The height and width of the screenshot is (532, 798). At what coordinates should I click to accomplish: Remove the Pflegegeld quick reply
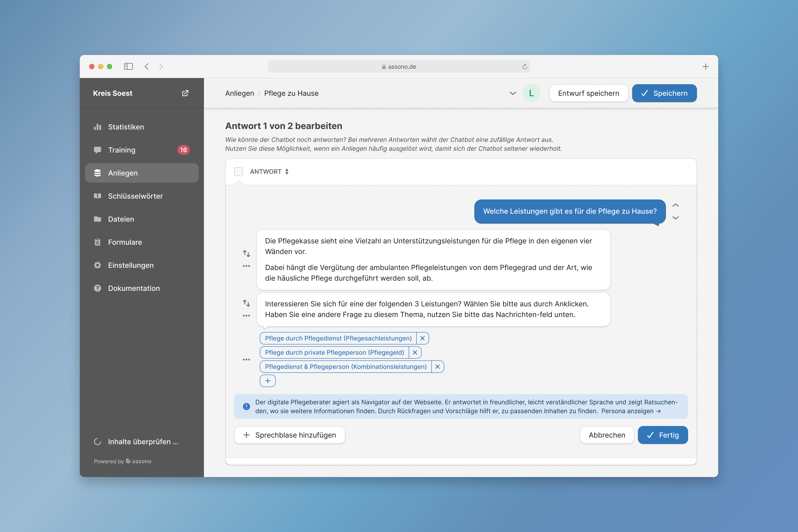click(x=415, y=352)
